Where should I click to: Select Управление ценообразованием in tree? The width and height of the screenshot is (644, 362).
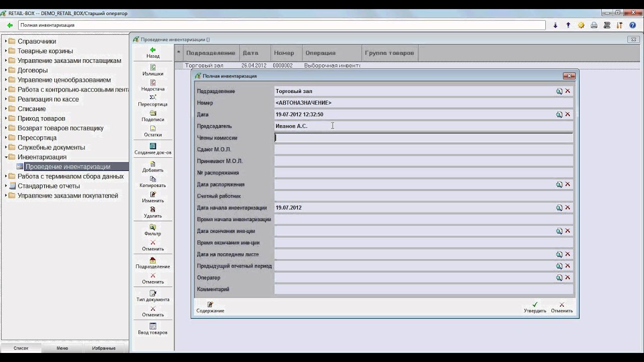(x=64, y=80)
